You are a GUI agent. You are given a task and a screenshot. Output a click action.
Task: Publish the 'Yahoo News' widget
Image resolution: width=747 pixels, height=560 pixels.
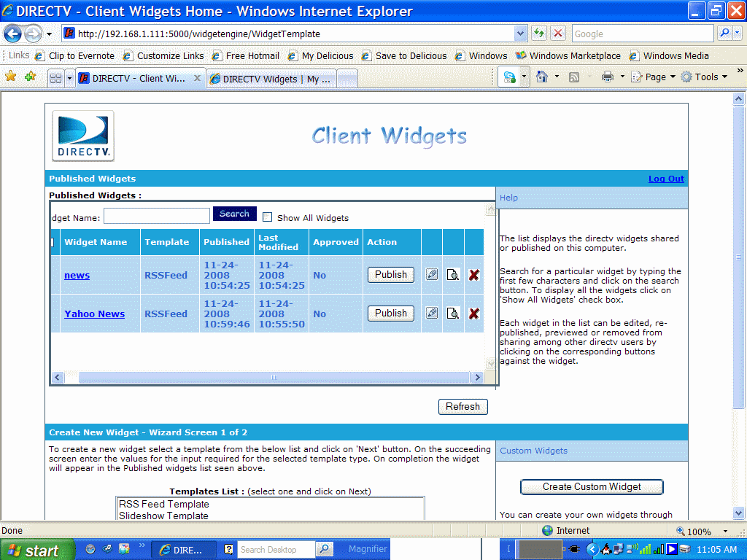(x=391, y=314)
